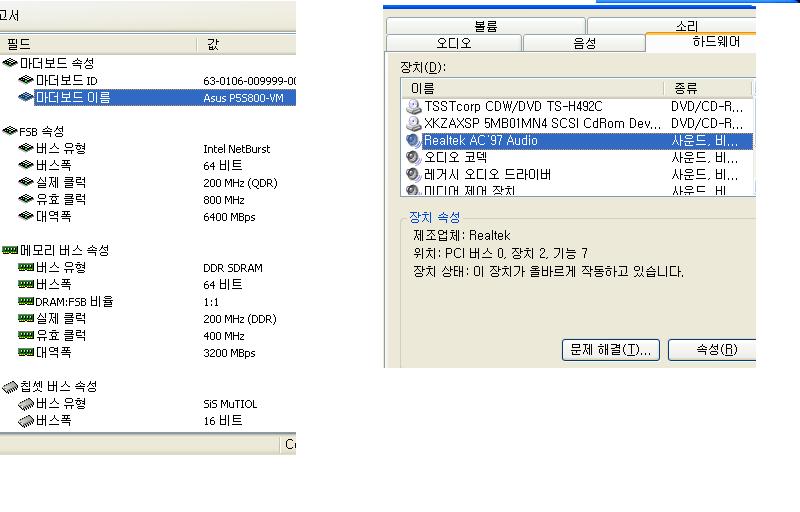Image resolution: width=800 pixels, height=512 pixels.
Task: Click the 오디오 코덱 speaker icon
Action: coord(413,157)
